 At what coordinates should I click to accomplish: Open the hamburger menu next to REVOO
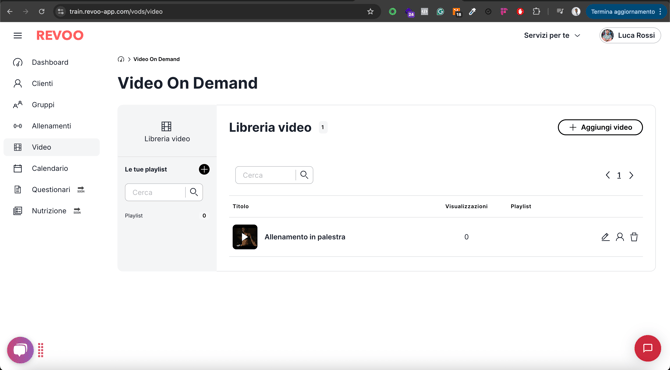click(18, 35)
